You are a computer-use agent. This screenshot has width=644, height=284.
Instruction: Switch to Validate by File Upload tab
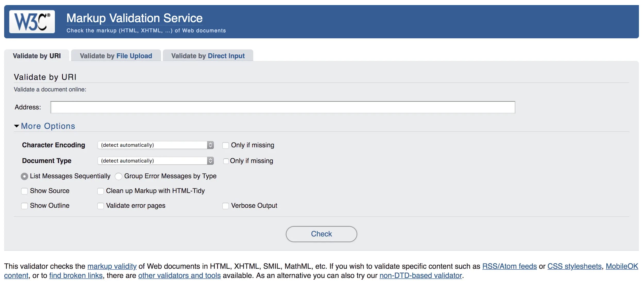coord(116,55)
